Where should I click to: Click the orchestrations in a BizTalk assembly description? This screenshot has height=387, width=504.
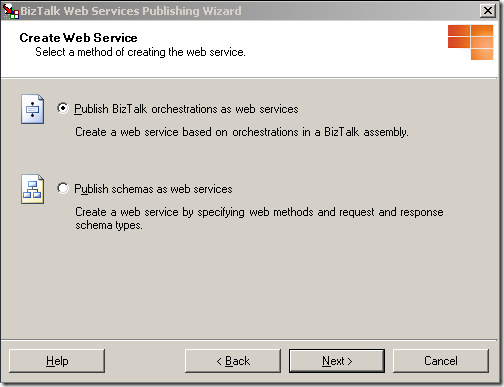(242, 132)
